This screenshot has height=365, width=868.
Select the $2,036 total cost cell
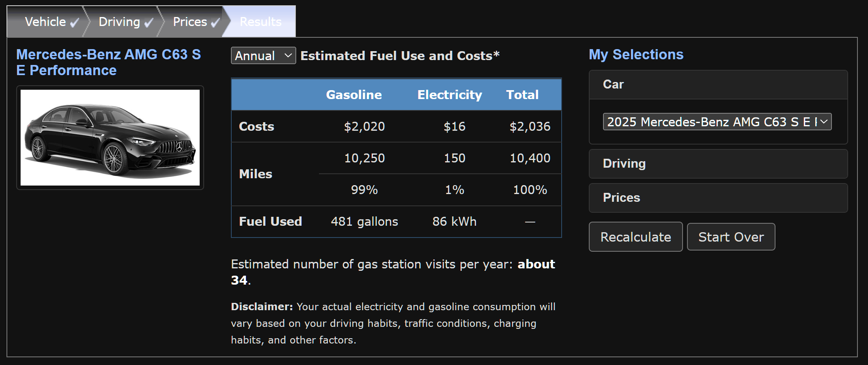(x=530, y=126)
